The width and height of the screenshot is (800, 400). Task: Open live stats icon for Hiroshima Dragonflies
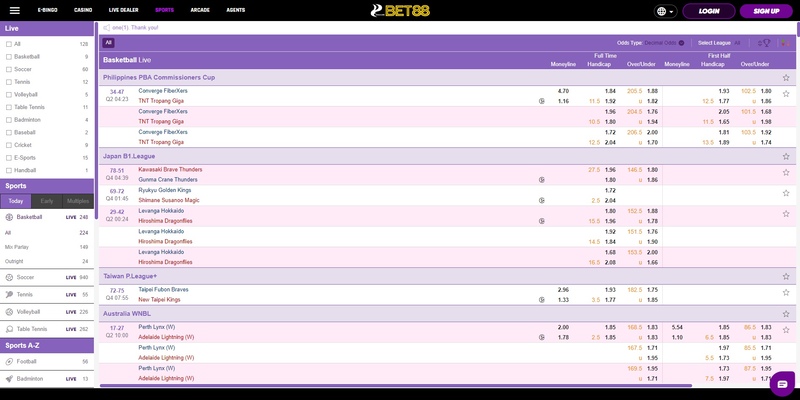click(542, 221)
